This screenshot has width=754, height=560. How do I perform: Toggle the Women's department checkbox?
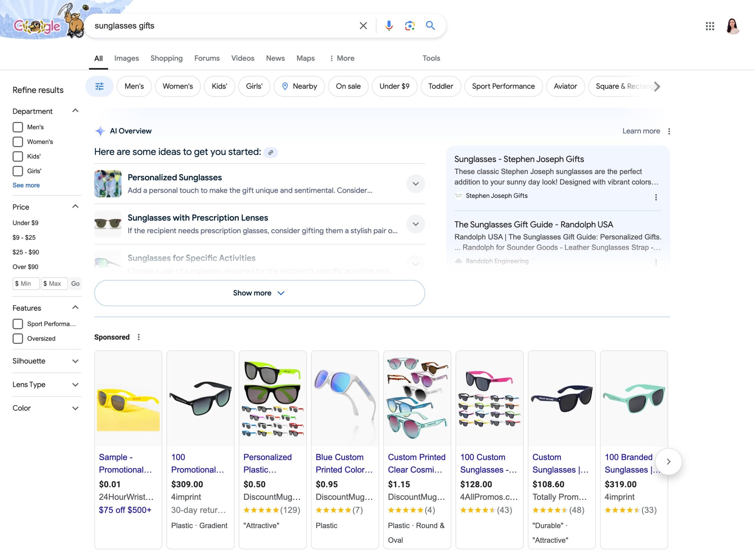pos(18,142)
